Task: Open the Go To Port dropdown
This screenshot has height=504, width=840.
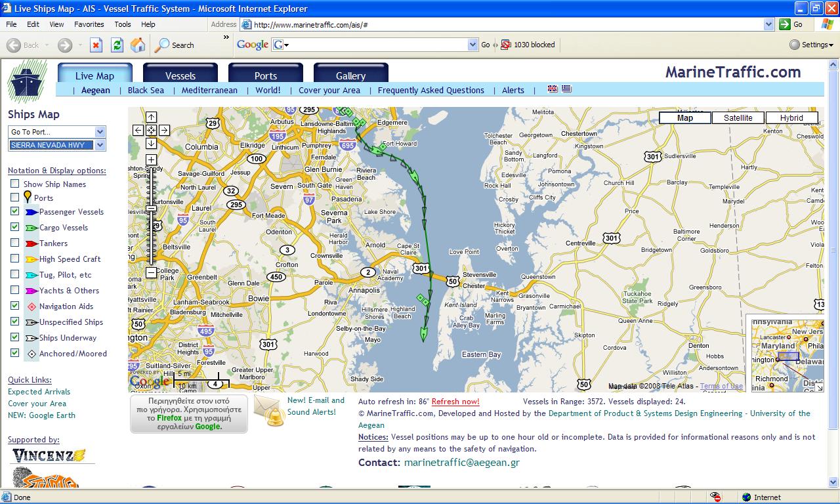Action: tap(56, 132)
